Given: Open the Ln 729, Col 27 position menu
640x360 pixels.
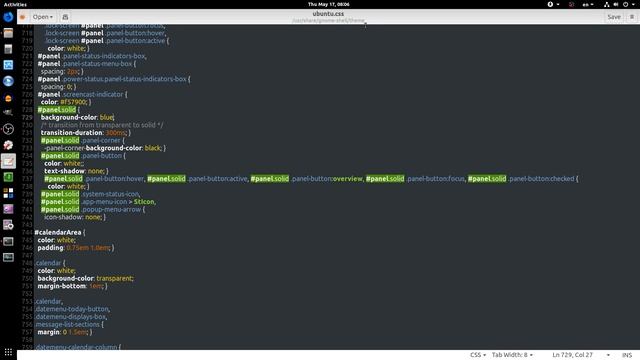Looking at the screenshot, I should pyautogui.click(x=581, y=355).
